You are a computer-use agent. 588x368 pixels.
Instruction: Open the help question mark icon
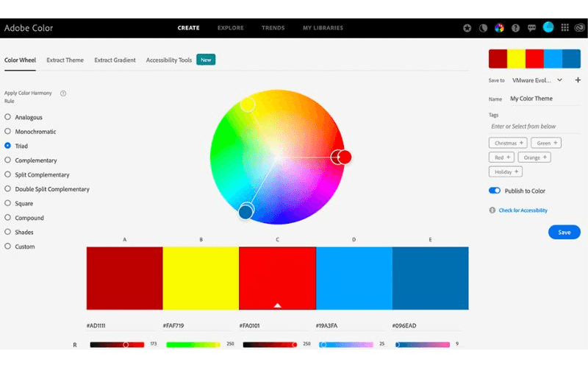[x=515, y=28]
